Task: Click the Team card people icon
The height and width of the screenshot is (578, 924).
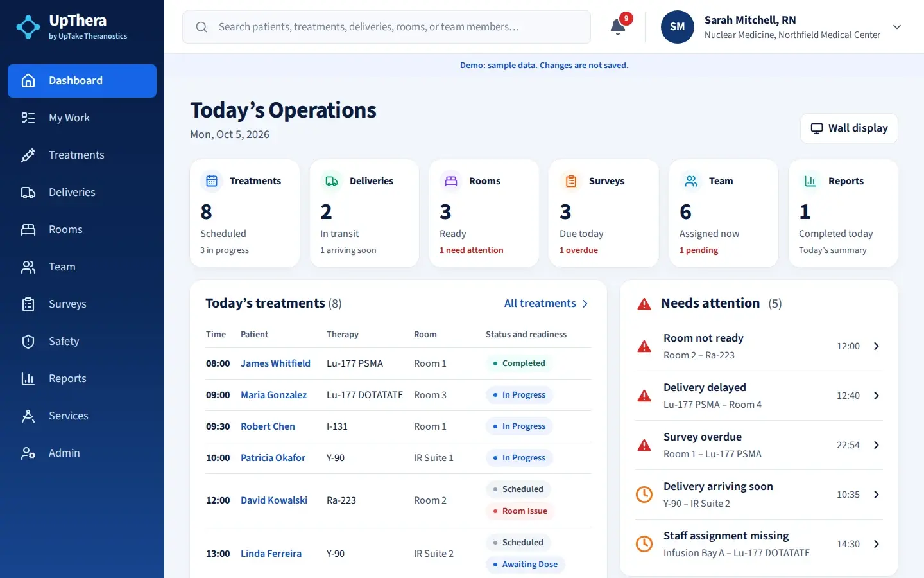Action: tap(691, 181)
